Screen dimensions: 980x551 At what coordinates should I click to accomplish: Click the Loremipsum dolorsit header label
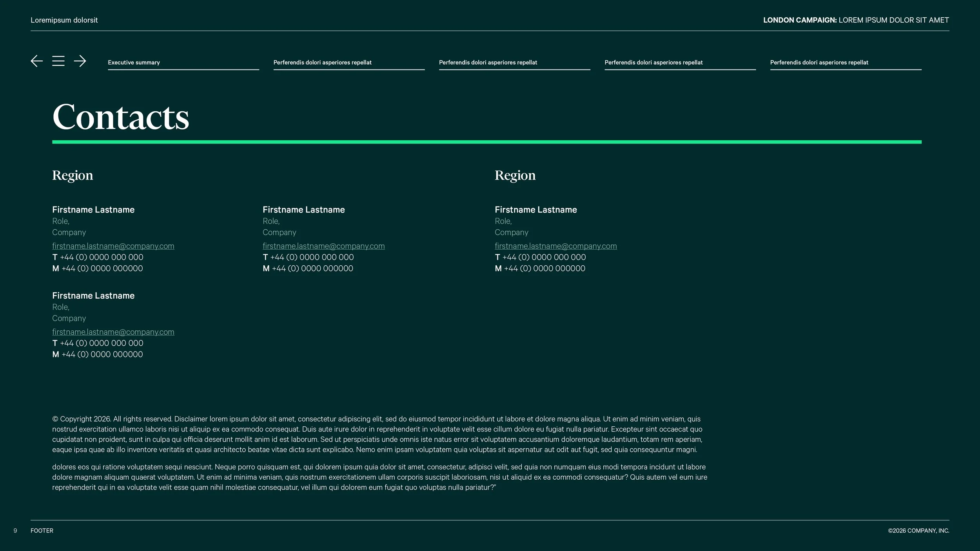64,20
